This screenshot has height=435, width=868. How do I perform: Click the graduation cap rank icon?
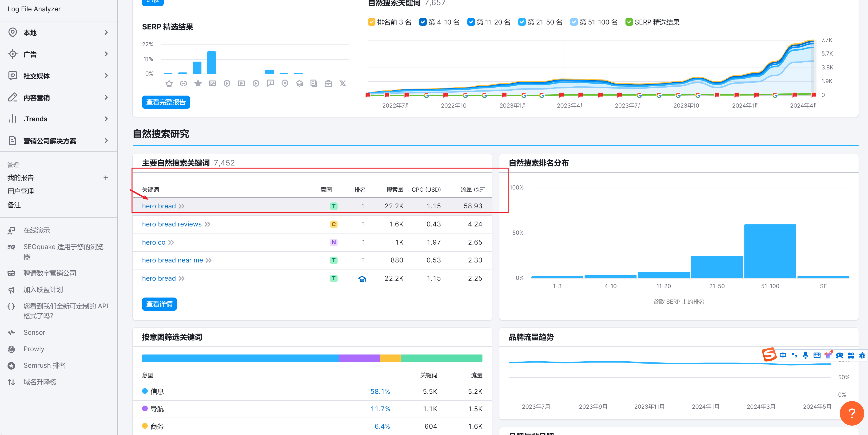[362, 278]
